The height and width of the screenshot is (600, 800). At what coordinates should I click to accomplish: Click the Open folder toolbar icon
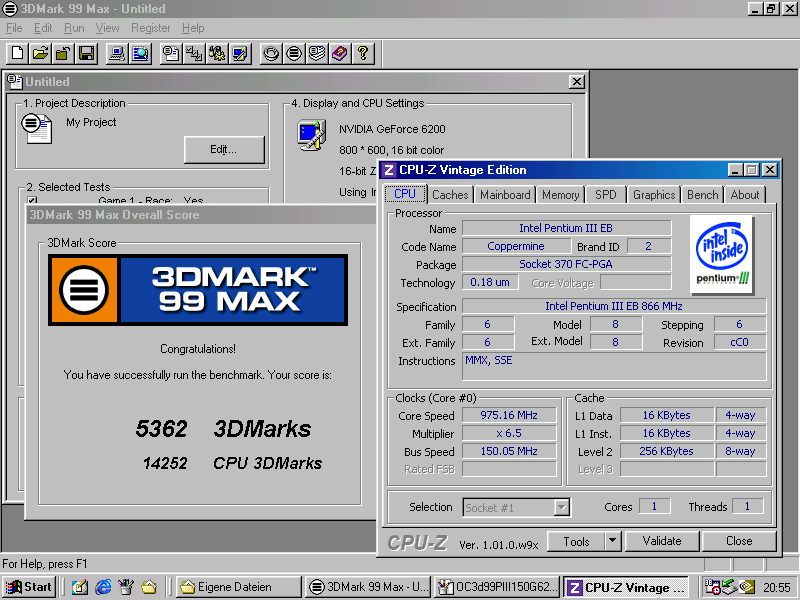click(40, 53)
